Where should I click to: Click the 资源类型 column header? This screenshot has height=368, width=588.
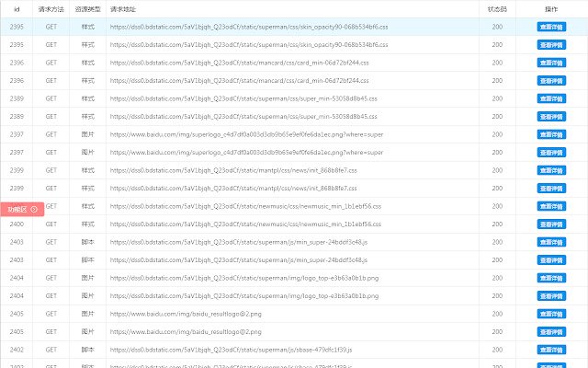click(x=88, y=9)
